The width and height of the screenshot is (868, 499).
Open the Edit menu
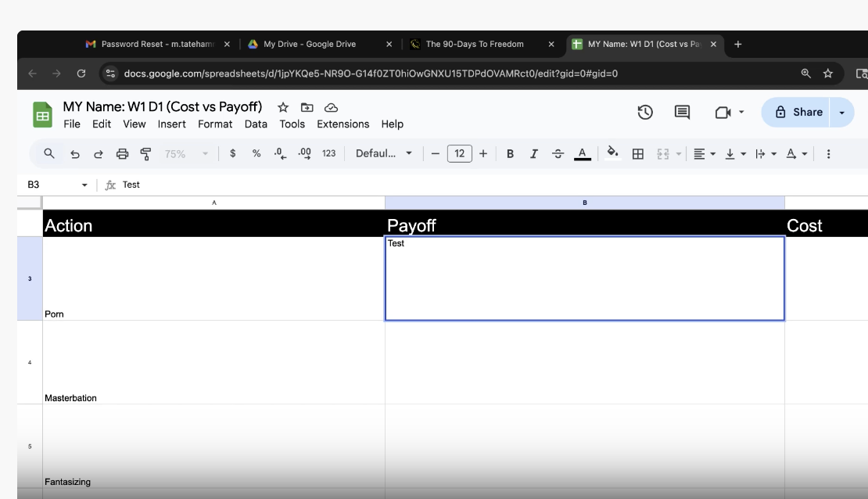pyautogui.click(x=102, y=124)
